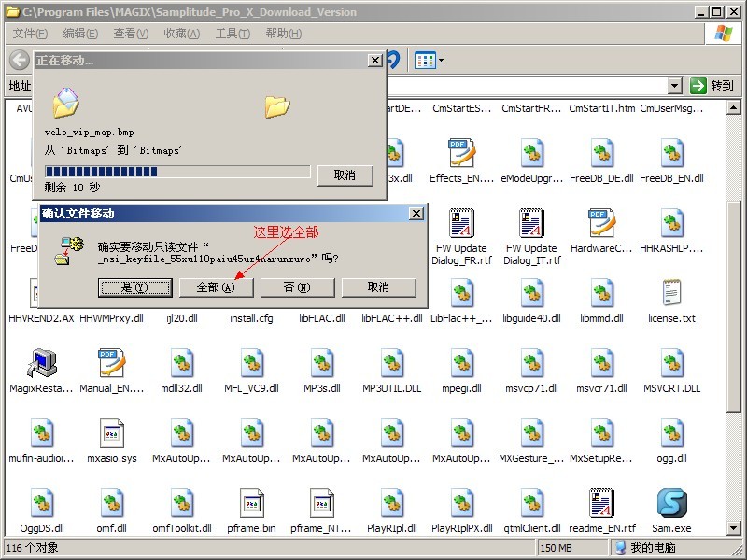Select the FW Update Dialog_FR.rtf icon
The height and width of the screenshot is (560, 747).
coord(461,223)
